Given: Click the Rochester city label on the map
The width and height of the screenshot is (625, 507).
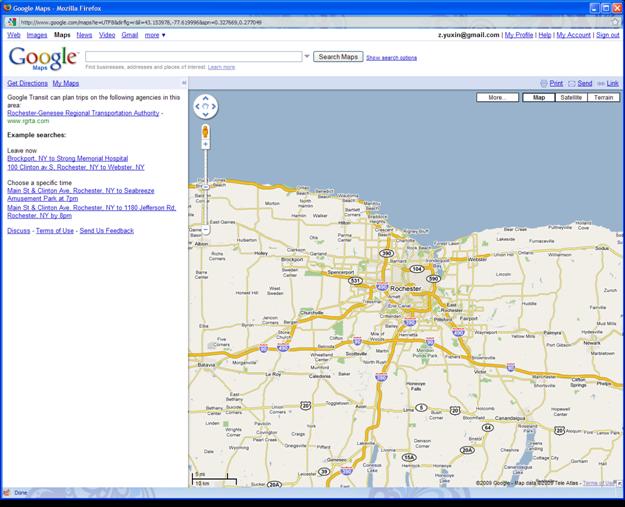Looking at the screenshot, I should [x=405, y=288].
